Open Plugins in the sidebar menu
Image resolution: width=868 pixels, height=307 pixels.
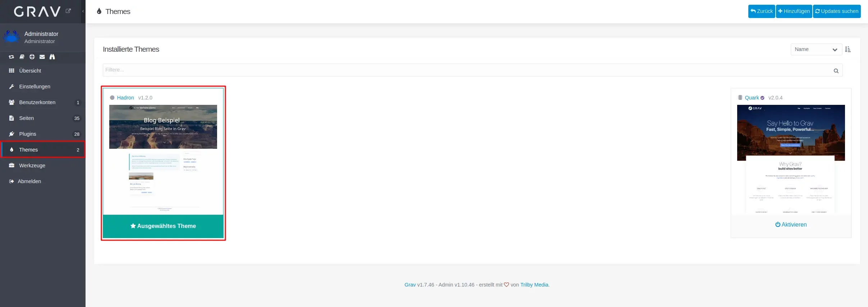point(28,134)
